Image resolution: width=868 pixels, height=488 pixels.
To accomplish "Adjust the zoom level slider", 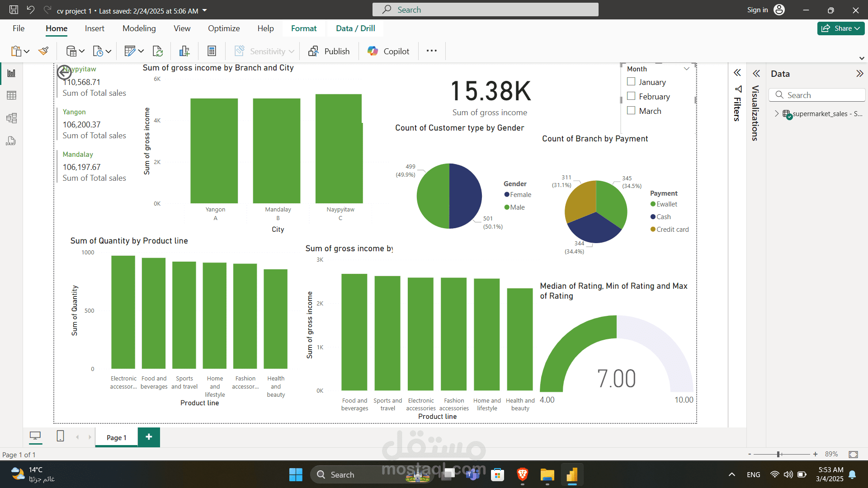I will pos(778,454).
